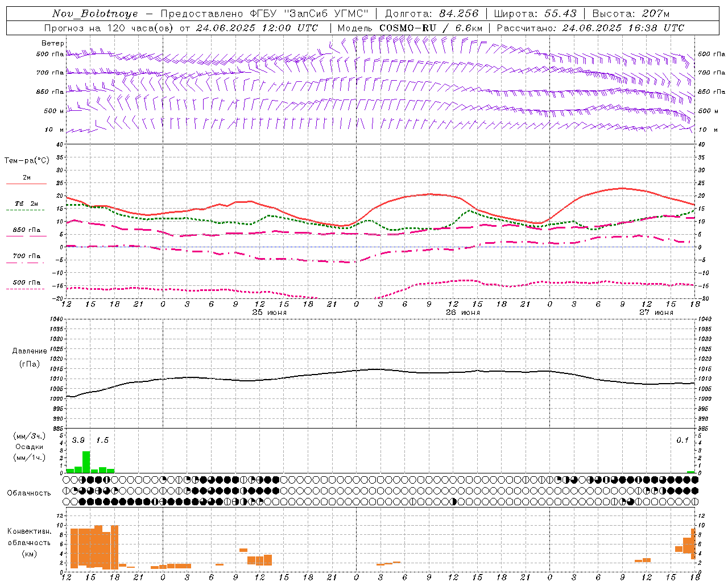Click the 3.9 precipitation total value
The image size is (728, 582).
coord(78,440)
